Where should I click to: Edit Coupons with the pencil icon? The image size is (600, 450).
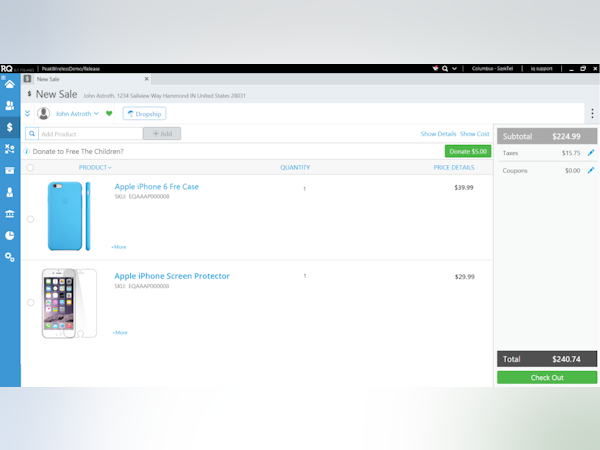click(591, 170)
